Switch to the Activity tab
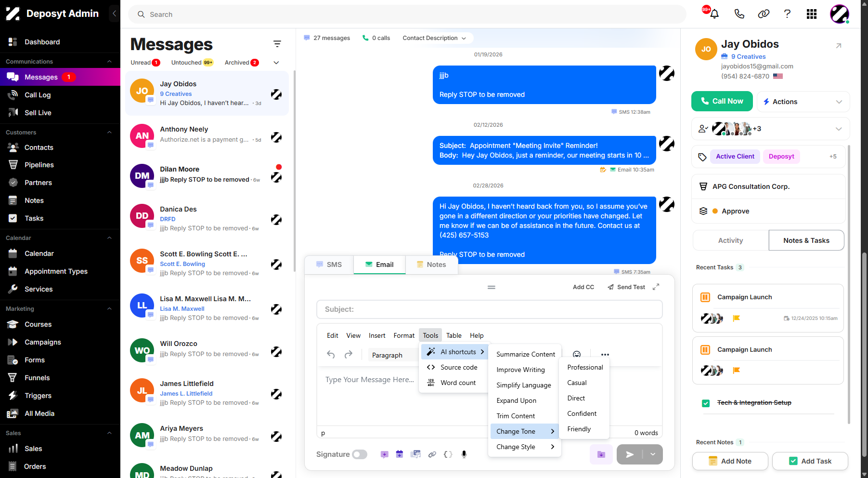 [x=731, y=240]
